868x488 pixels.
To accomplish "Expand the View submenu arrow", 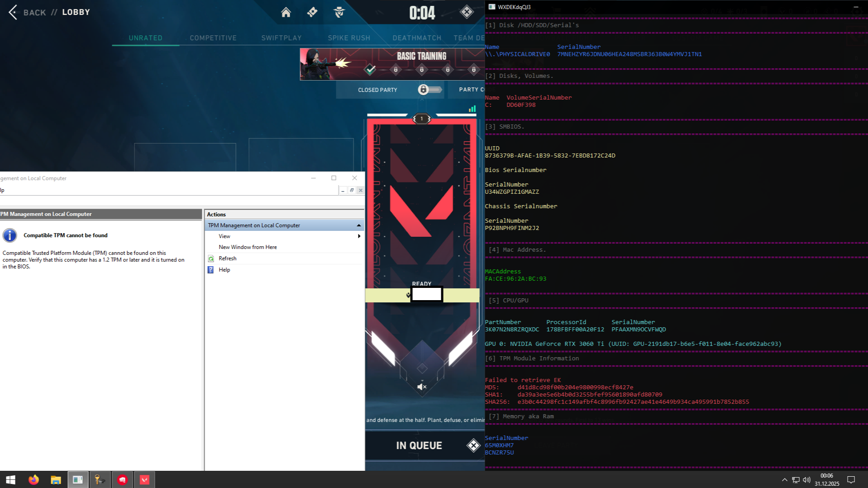I will [x=359, y=236].
